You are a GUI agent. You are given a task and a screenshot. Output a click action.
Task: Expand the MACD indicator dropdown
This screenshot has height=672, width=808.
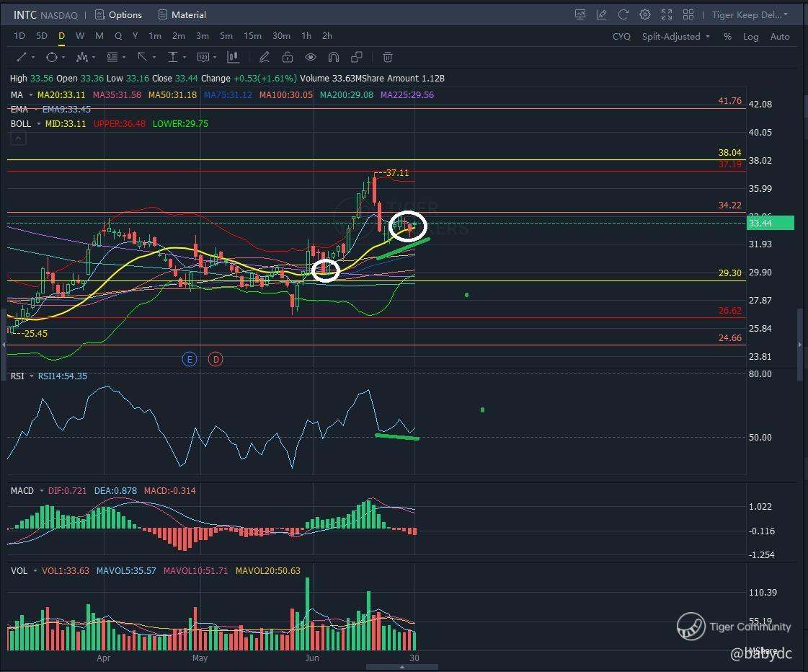[42, 490]
